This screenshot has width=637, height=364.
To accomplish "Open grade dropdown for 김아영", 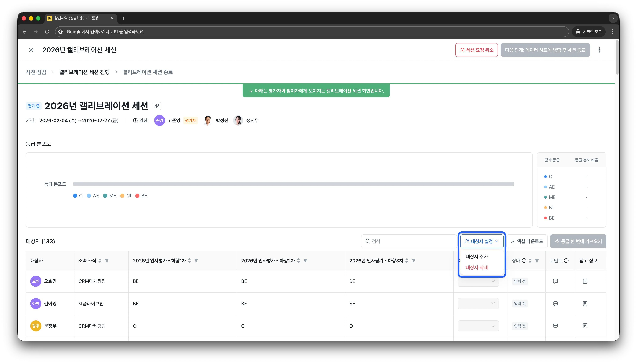I will click(478, 304).
